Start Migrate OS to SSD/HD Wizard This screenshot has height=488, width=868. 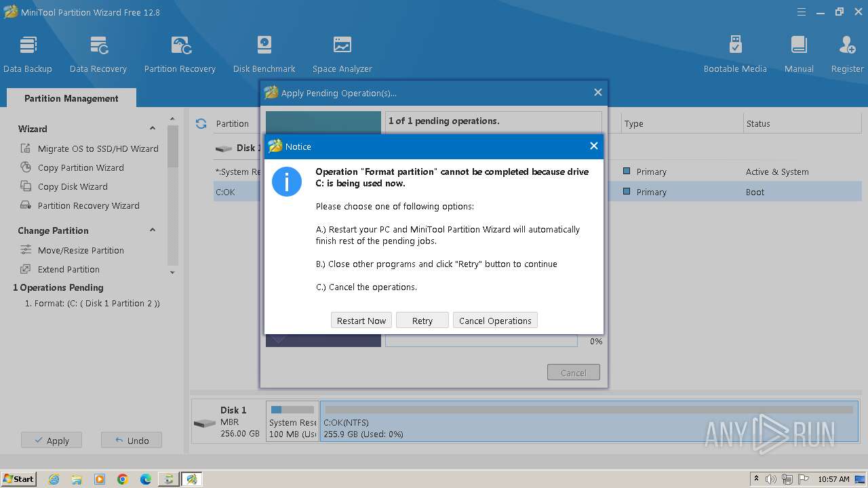pyautogui.click(x=90, y=148)
